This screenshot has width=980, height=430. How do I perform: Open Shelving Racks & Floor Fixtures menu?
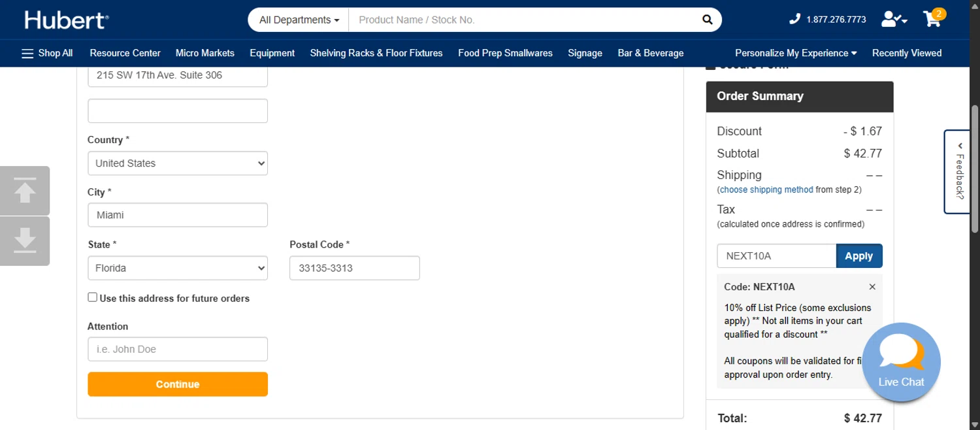376,53
